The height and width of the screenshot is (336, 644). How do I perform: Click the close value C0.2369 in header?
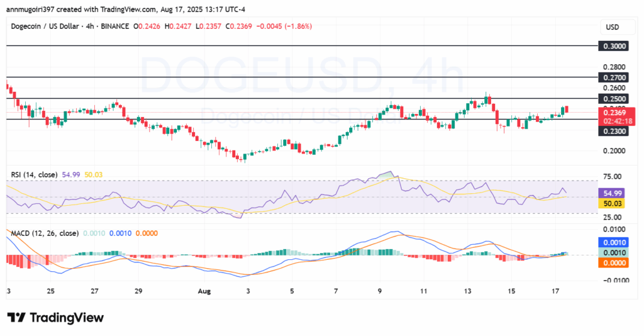click(238, 26)
